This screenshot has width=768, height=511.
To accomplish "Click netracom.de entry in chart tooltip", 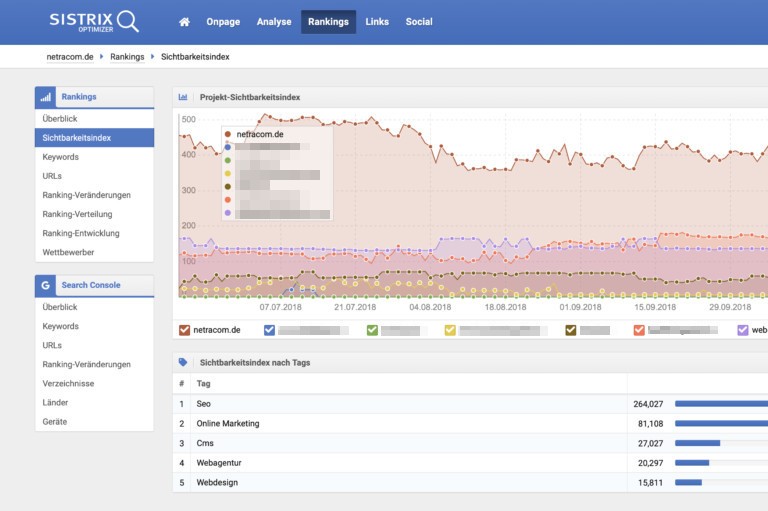I will (260, 134).
